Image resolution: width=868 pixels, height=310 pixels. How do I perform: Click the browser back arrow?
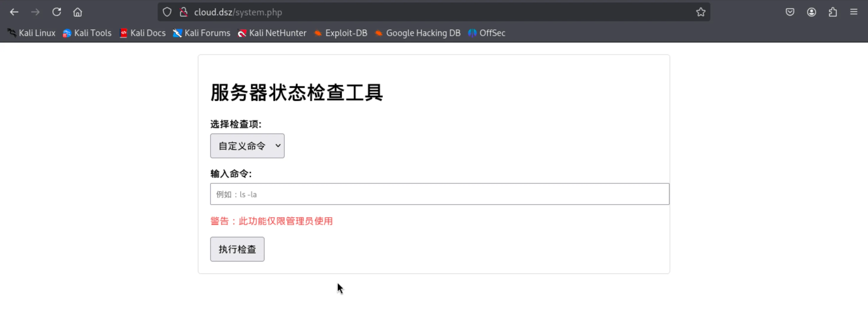point(14,12)
